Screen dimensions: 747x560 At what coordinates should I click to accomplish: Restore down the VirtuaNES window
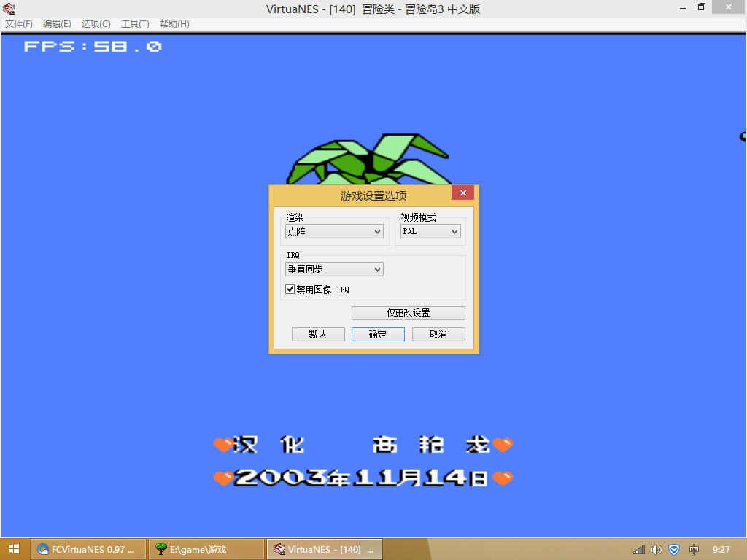point(701,7)
